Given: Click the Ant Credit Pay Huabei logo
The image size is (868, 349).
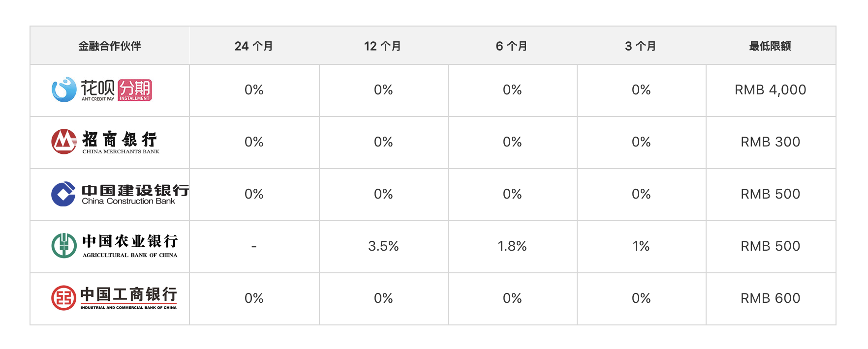Looking at the screenshot, I should tap(102, 90).
